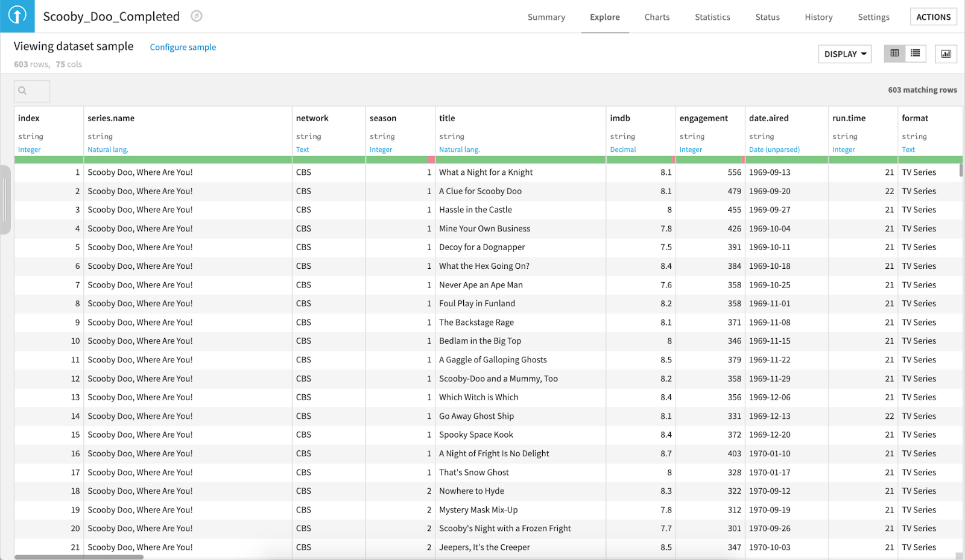Click the validity bar under series.name
Viewport: 965px width, 560px height.
click(188, 160)
